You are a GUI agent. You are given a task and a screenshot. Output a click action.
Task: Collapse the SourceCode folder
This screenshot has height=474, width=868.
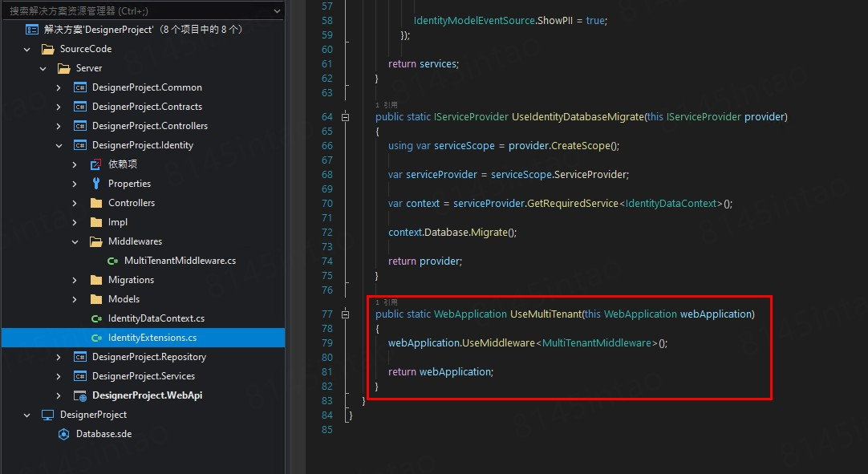tap(26, 49)
